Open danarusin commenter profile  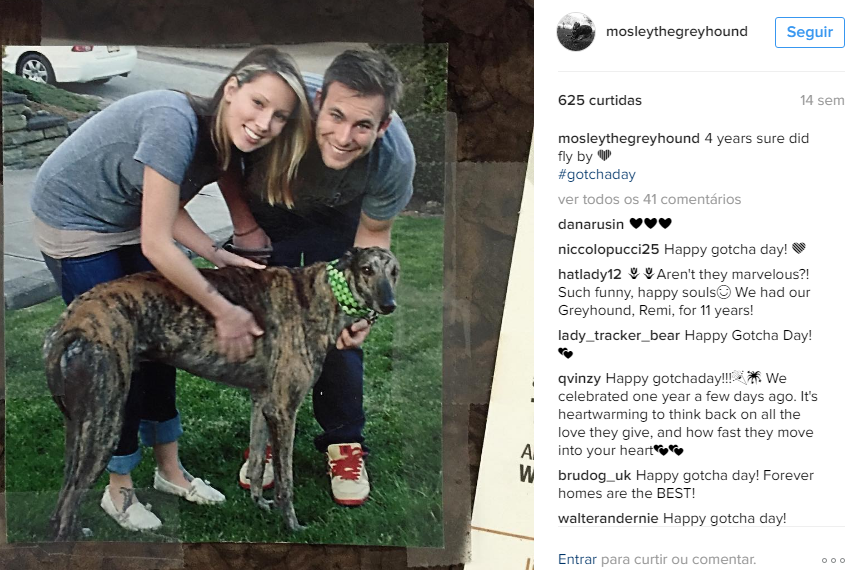coord(590,224)
